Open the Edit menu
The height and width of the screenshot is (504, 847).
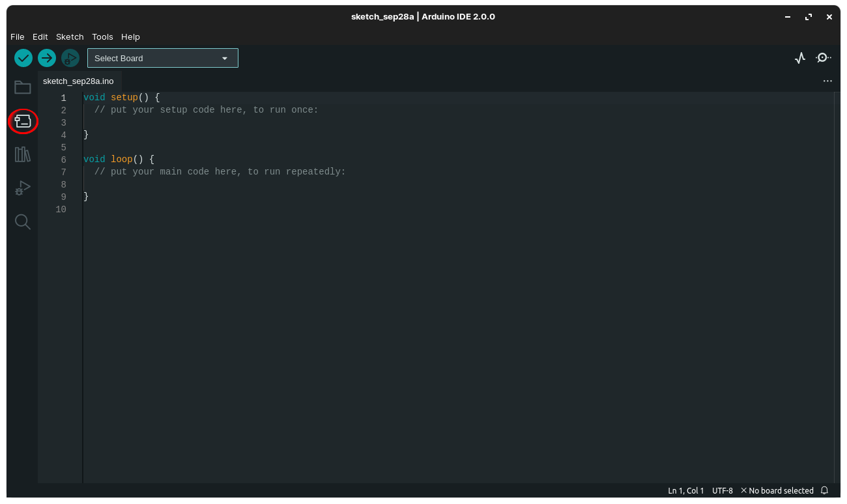[x=40, y=36]
